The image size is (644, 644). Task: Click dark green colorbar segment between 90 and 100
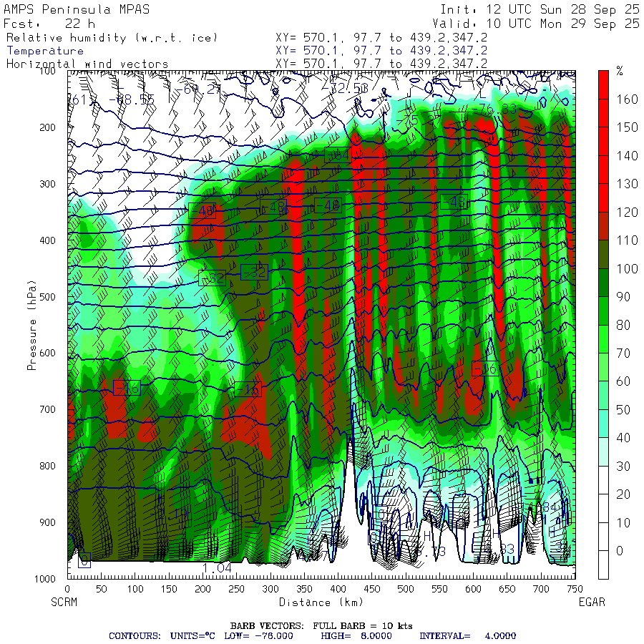(x=603, y=283)
